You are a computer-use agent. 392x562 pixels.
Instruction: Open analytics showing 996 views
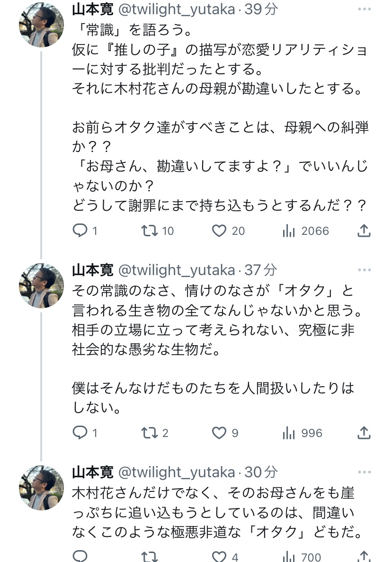(289, 432)
